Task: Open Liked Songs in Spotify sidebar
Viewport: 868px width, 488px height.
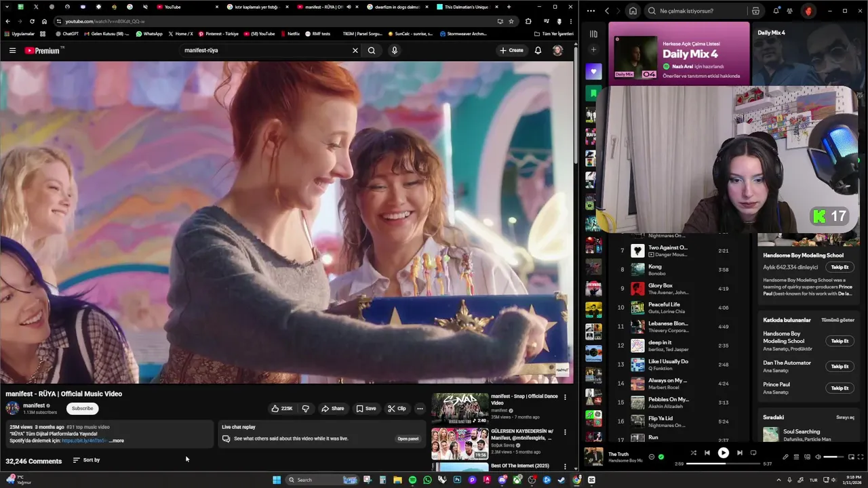Action: pos(593,71)
